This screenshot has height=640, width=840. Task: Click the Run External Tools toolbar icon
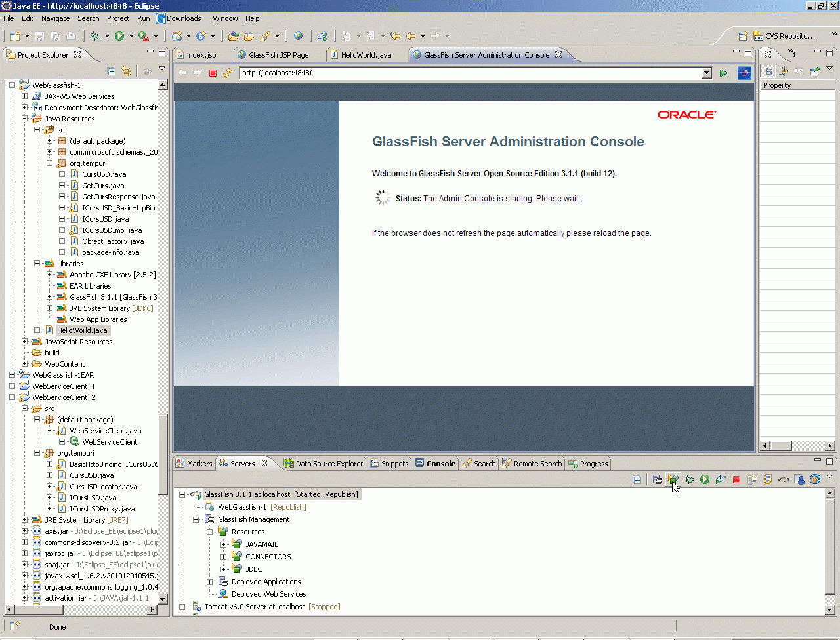[x=144, y=36]
